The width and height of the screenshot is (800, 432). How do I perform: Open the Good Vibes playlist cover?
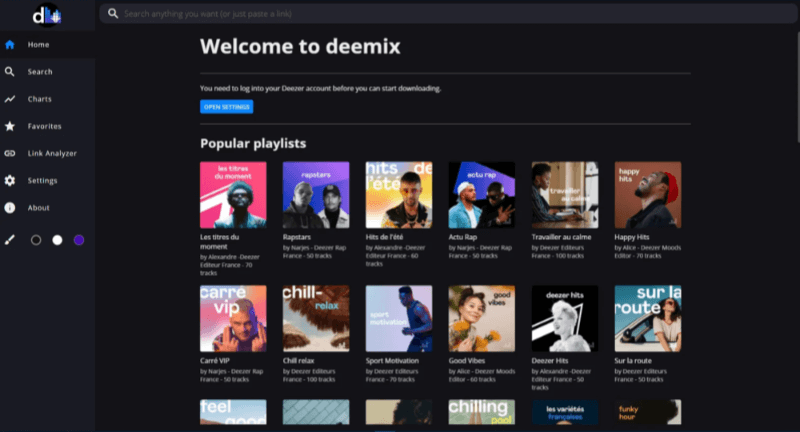coord(482,318)
